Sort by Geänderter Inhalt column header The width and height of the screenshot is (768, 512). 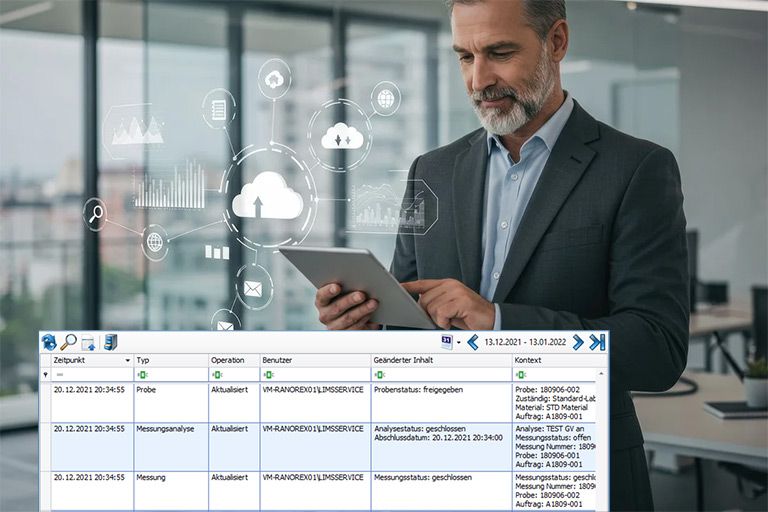[440, 360]
